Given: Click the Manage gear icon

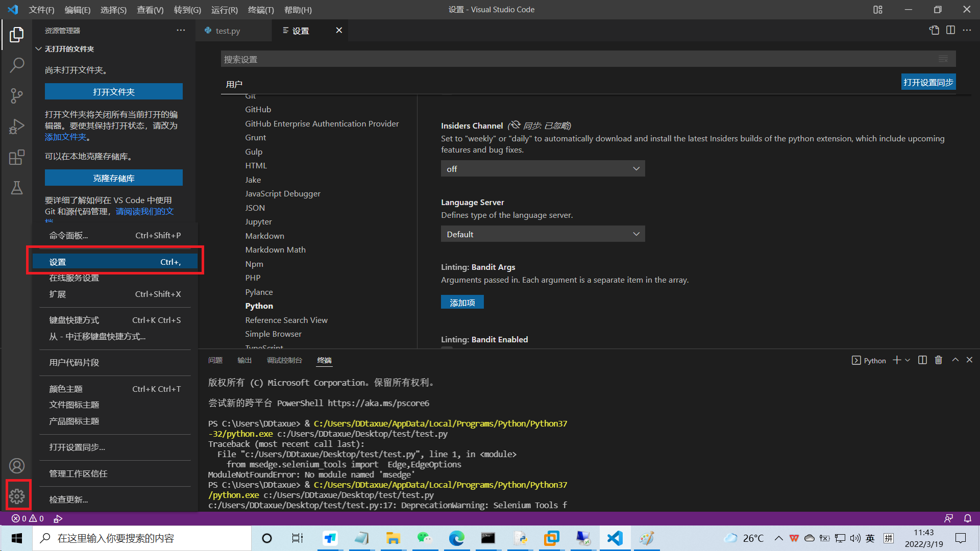Looking at the screenshot, I should click(x=16, y=496).
